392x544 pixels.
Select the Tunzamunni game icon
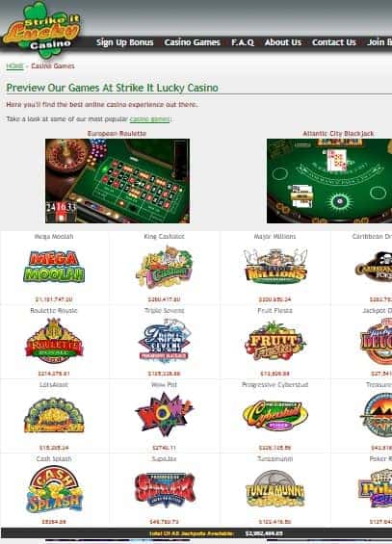tap(274, 489)
